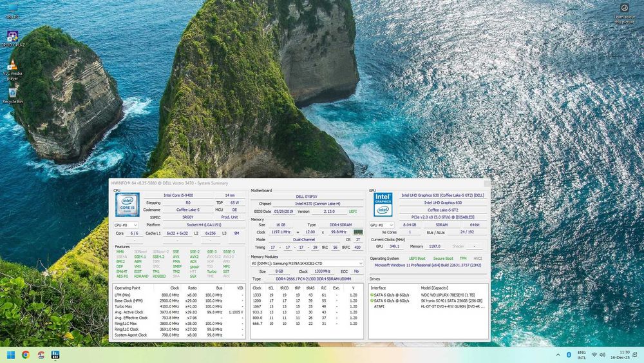The image size is (644, 363).
Task: Click the BIOS version 2.13.0 field
Action: tap(329, 211)
